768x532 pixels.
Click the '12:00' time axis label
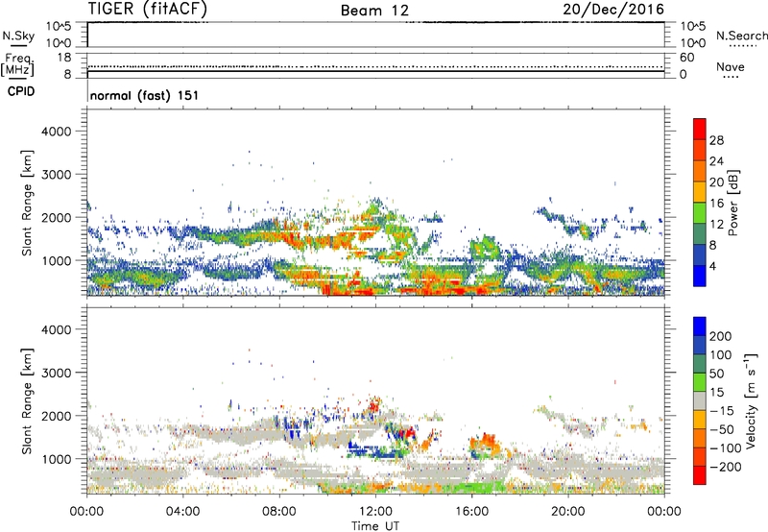375,512
